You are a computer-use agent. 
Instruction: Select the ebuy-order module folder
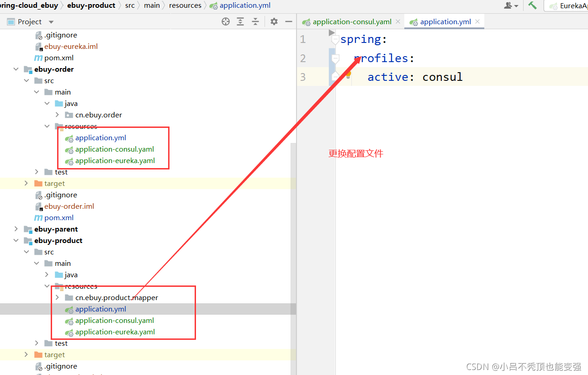pos(54,69)
